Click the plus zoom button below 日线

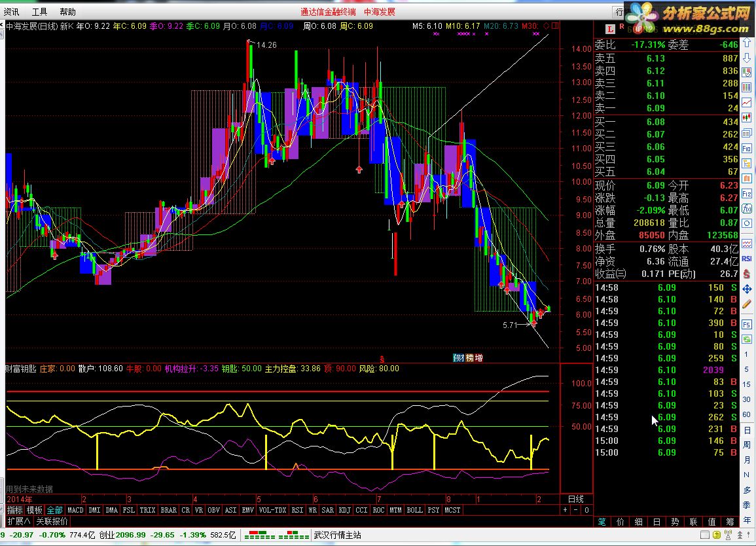tap(565, 510)
